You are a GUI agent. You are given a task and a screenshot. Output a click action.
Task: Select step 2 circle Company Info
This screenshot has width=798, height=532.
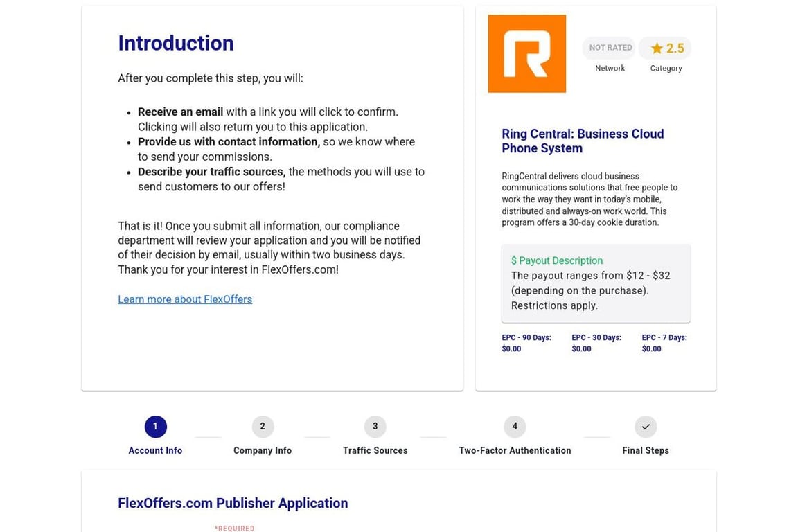pos(263,427)
